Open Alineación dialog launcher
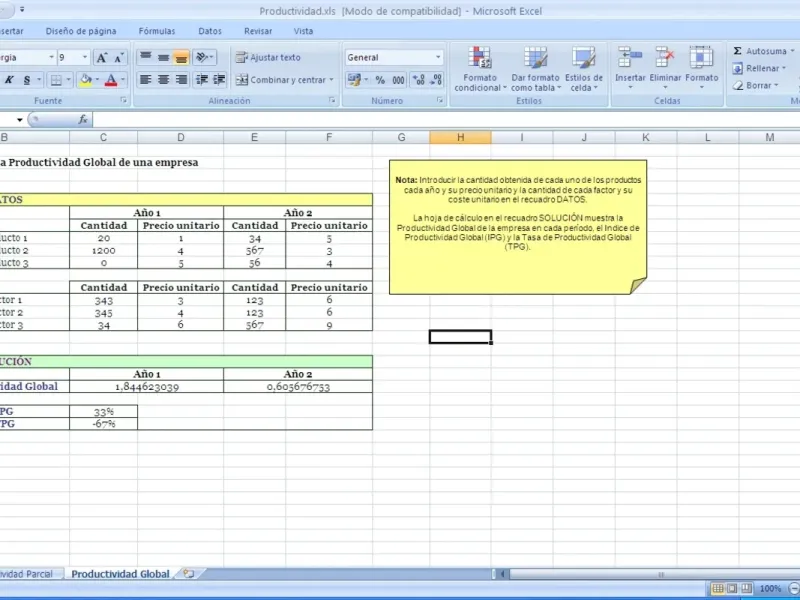 point(332,101)
